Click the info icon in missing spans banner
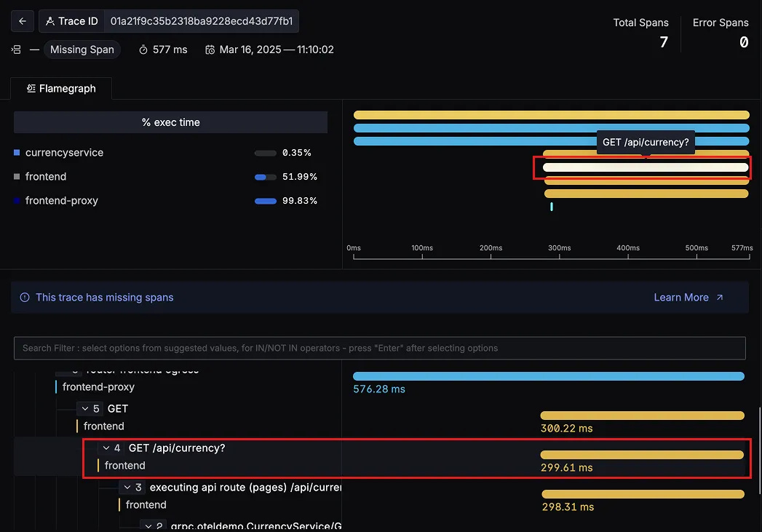Image resolution: width=762 pixels, height=532 pixels. [x=25, y=298]
